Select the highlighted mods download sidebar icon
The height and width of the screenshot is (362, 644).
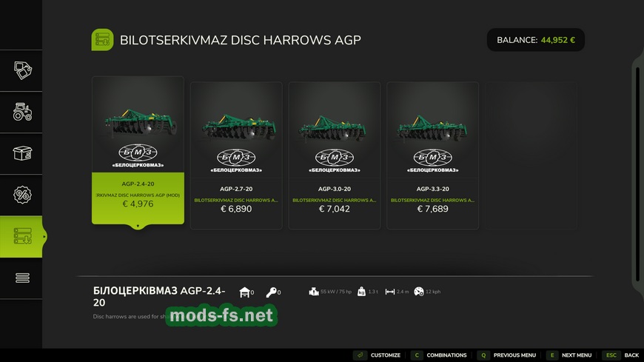tap(21, 237)
